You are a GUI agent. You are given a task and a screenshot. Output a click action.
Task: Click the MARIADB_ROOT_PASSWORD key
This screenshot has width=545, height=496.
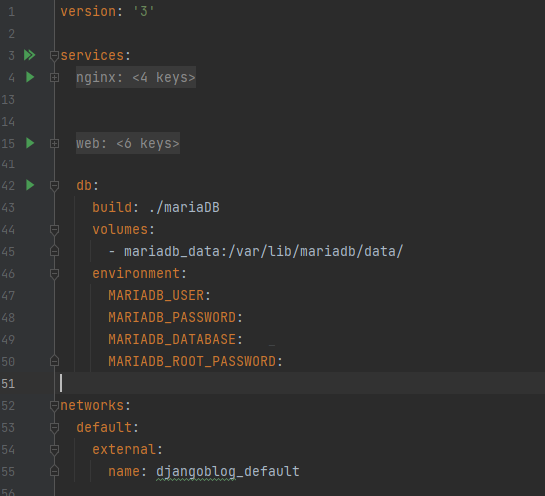click(x=192, y=361)
